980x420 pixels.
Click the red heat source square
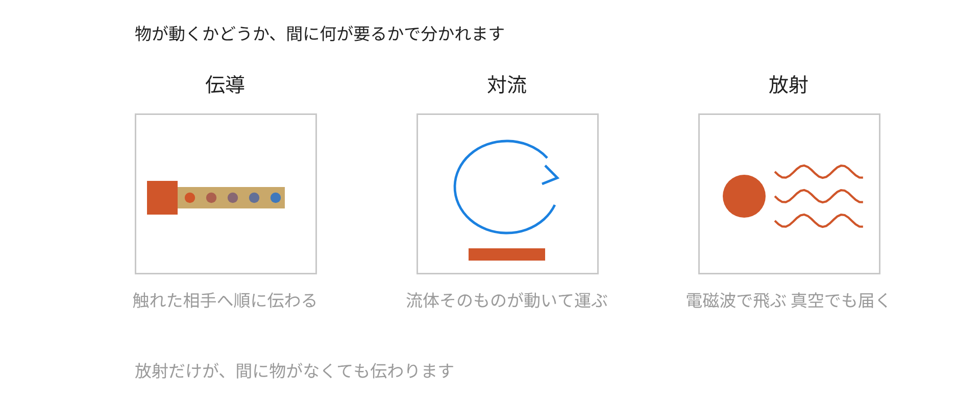click(162, 198)
